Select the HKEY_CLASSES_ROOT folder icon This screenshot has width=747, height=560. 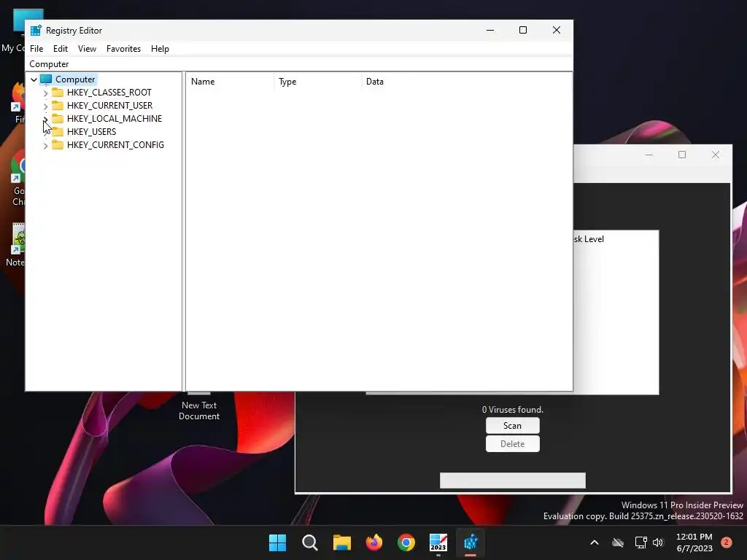(x=58, y=92)
